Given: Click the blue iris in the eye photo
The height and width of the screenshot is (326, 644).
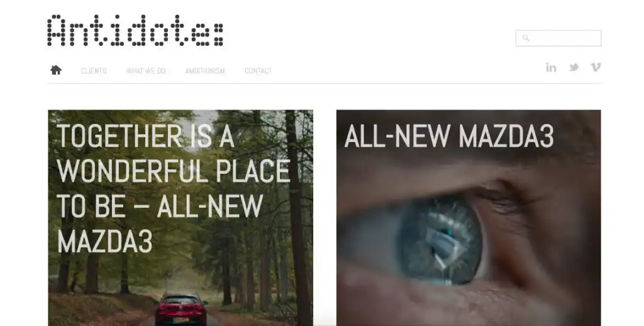Looking at the screenshot, I should click(440, 240).
